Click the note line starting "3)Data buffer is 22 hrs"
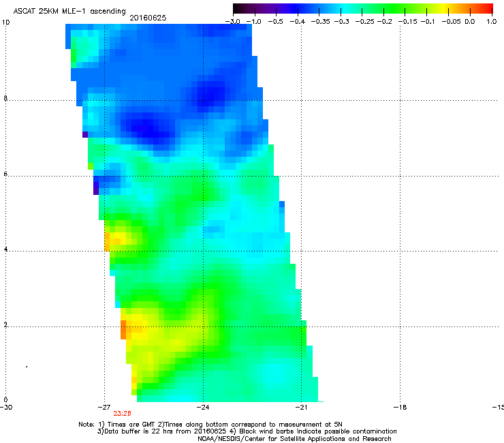 pyautogui.click(x=247, y=431)
